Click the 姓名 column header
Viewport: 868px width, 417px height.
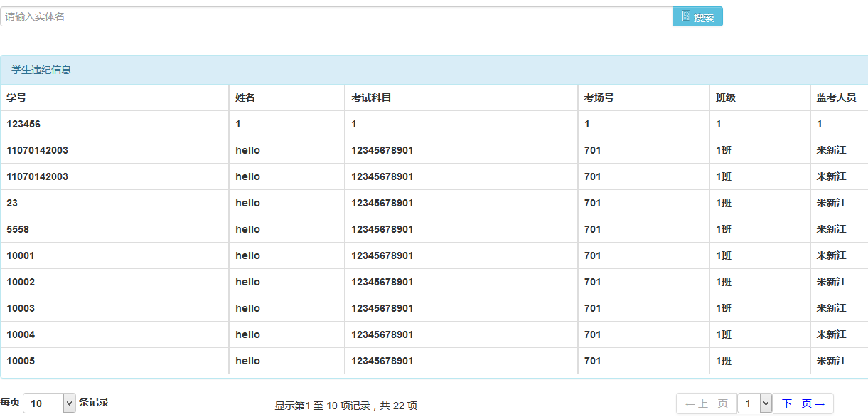pyautogui.click(x=245, y=97)
